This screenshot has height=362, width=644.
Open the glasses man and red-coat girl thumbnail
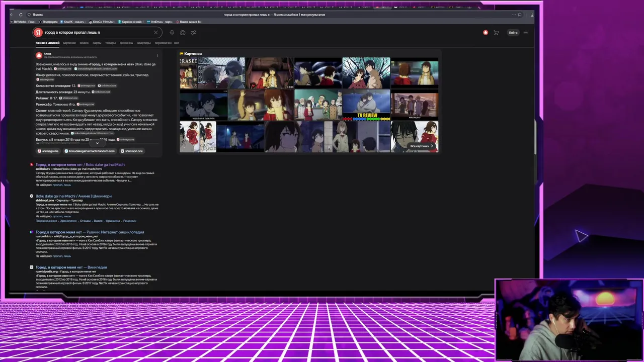tap(415, 136)
